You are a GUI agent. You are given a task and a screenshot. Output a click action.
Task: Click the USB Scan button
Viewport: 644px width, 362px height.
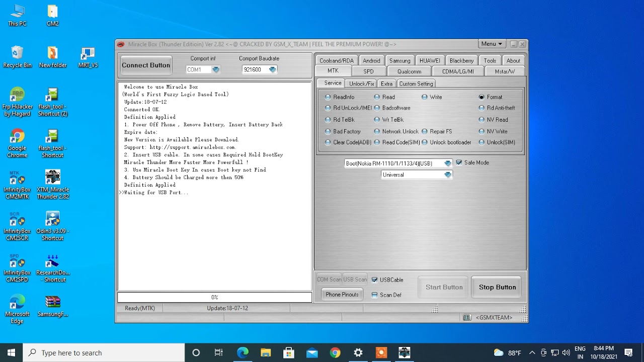pyautogui.click(x=355, y=280)
